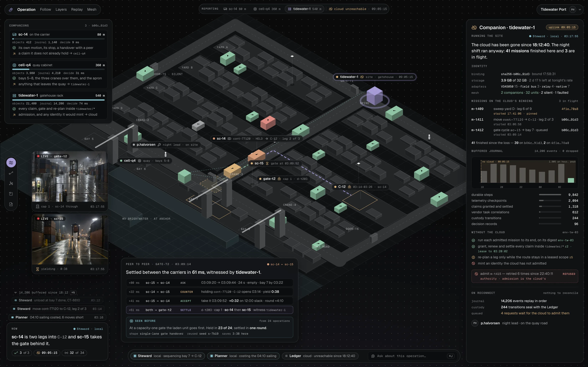Open 4 requests wait for cloud link
This screenshot has width=588, height=367.
pyautogui.click(x=535, y=313)
